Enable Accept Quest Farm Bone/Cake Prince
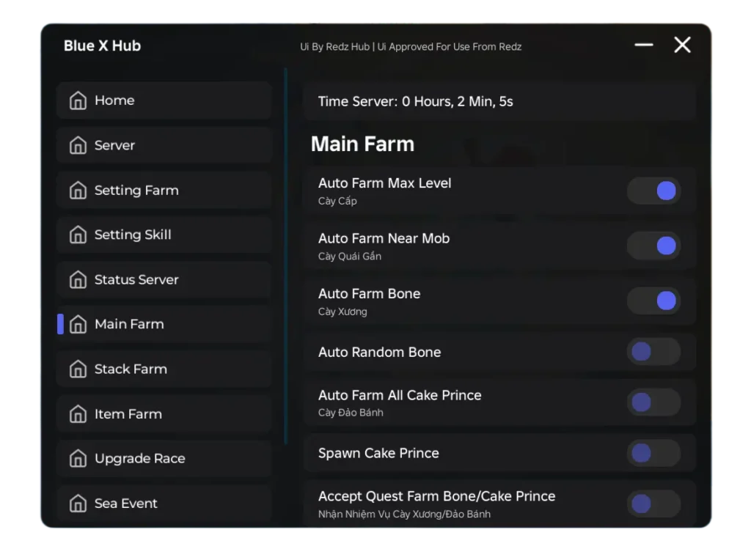This screenshot has width=751, height=560. pos(653,504)
